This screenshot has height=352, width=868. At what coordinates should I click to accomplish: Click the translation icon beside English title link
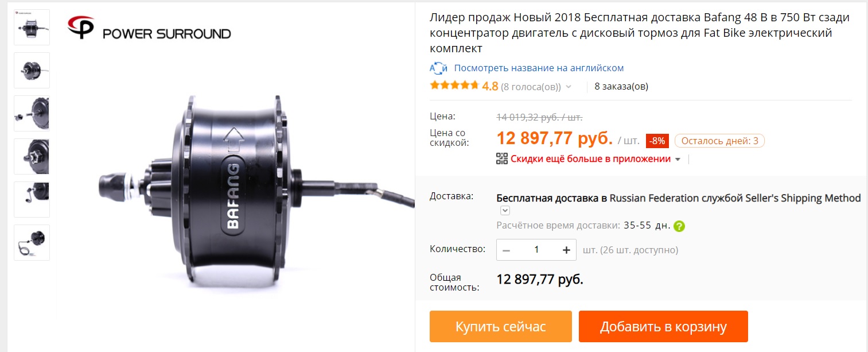[x=438, y=68]
